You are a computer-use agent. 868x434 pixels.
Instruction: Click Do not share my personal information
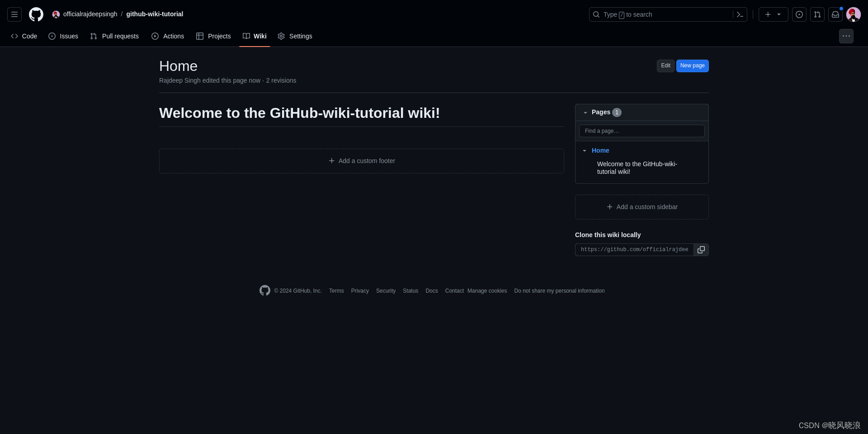[x=559, y=291]
